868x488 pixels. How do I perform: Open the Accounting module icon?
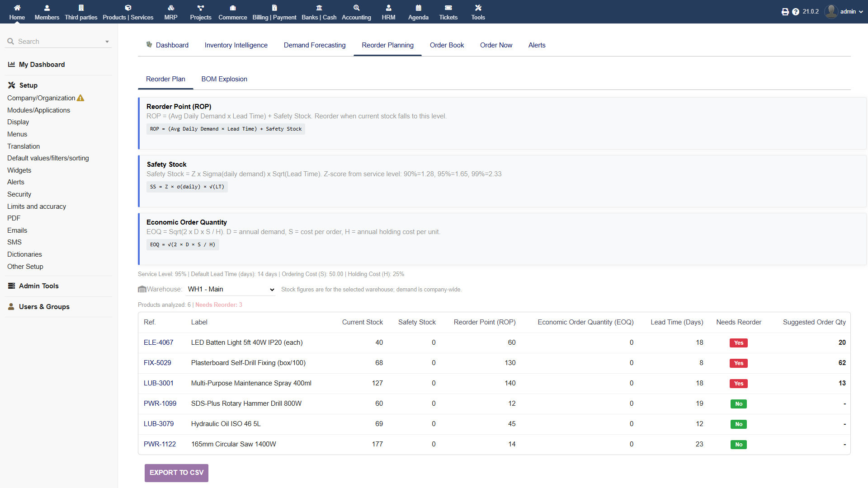[357, 8]
